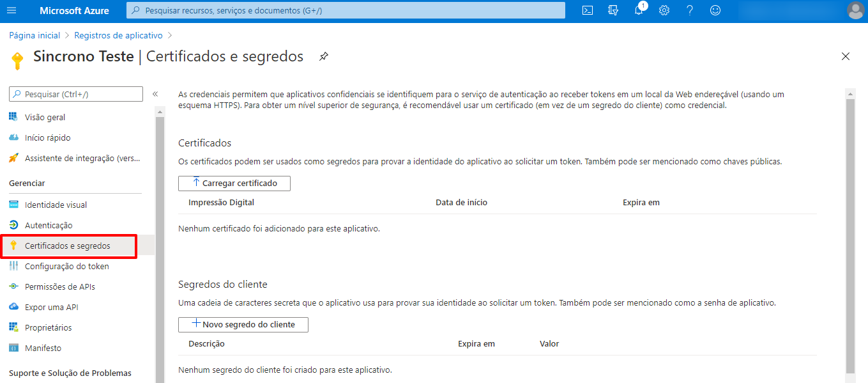Click the Carregar certificado button
868x383 pixels.
coord(234,183)
